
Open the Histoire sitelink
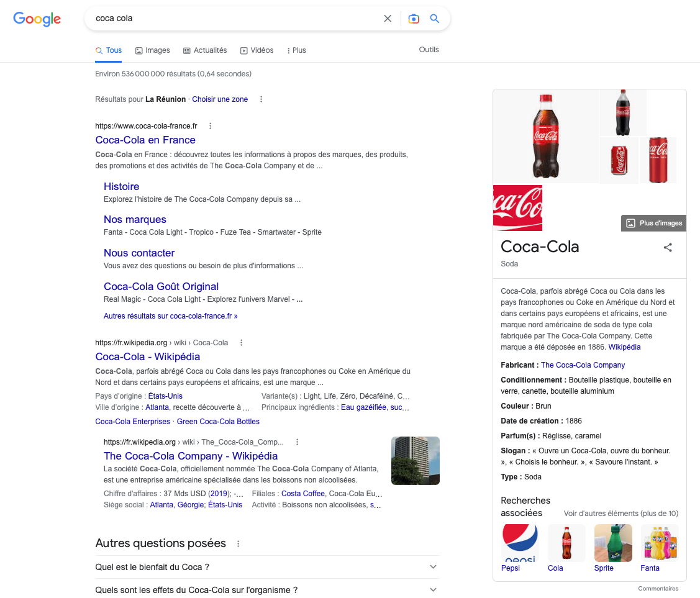click(x=122, y=186)
